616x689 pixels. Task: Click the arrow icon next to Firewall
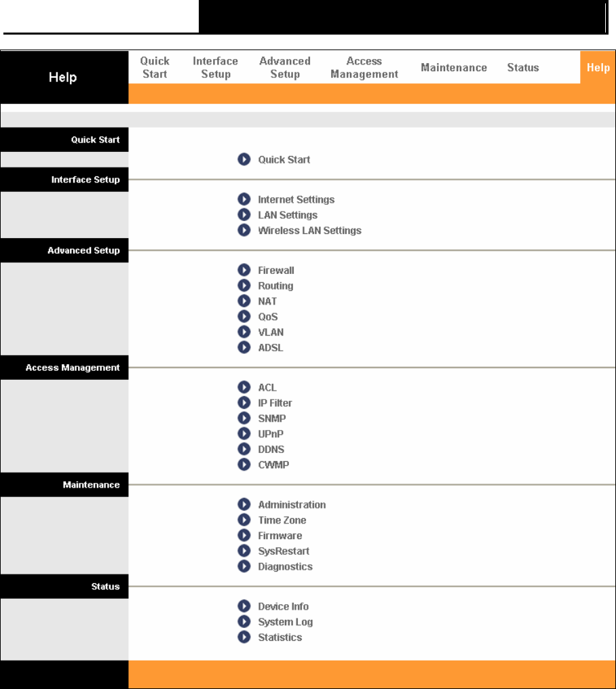(x=244, y=270)
